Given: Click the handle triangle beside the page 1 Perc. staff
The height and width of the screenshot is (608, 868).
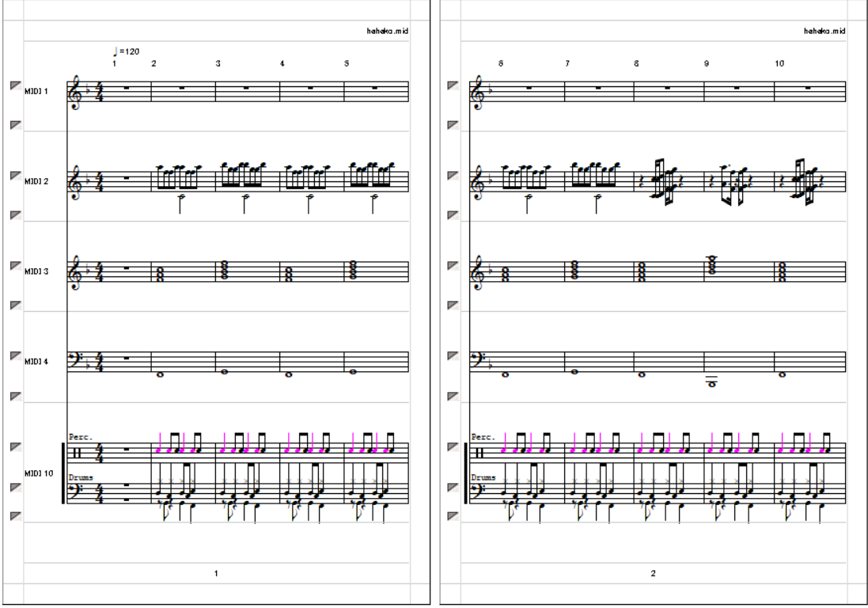Looking at the screenshot, I should [x=16, y=446].
